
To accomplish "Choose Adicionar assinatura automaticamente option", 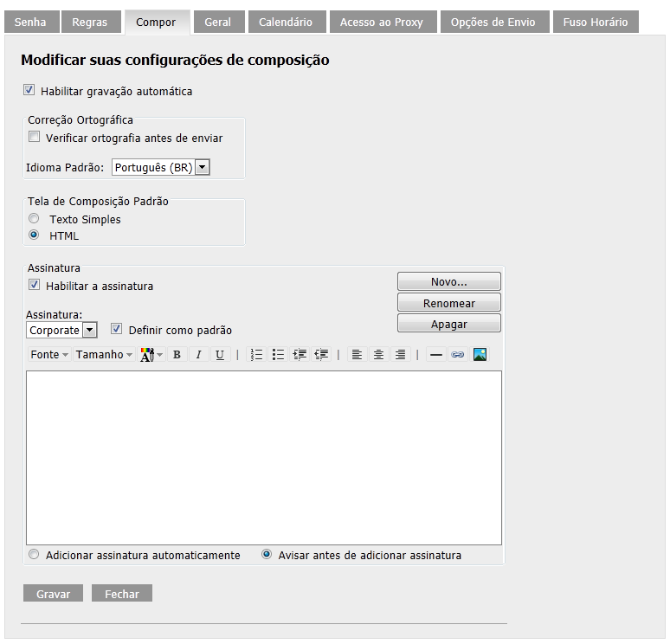I will pyautogui.click(x=34, y=555).
